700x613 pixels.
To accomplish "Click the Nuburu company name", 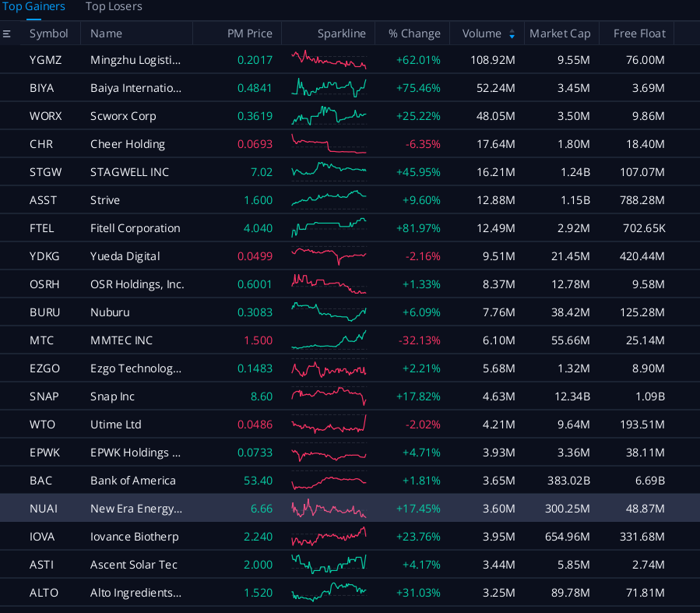I will tap(110, 312).
